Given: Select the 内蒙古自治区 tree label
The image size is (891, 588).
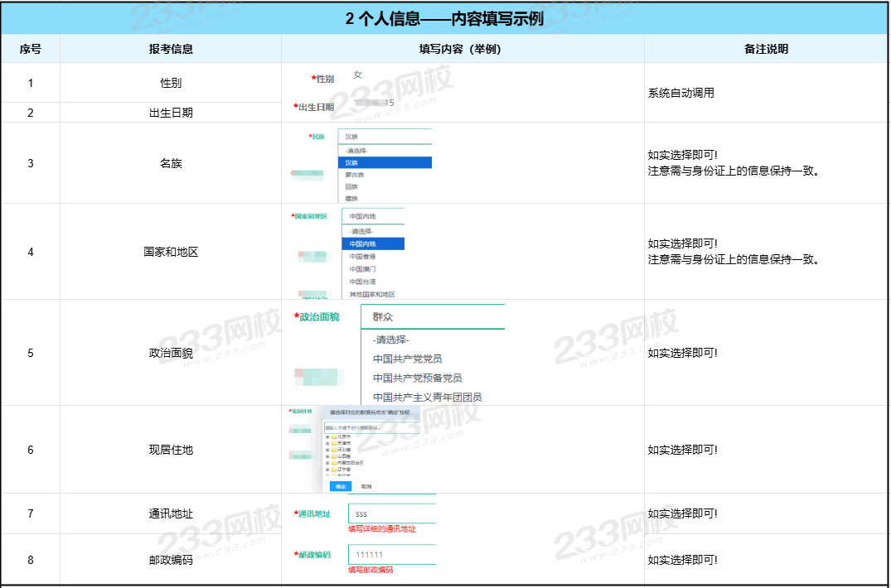Looking at the screenshot, I should tap(351, 463).
